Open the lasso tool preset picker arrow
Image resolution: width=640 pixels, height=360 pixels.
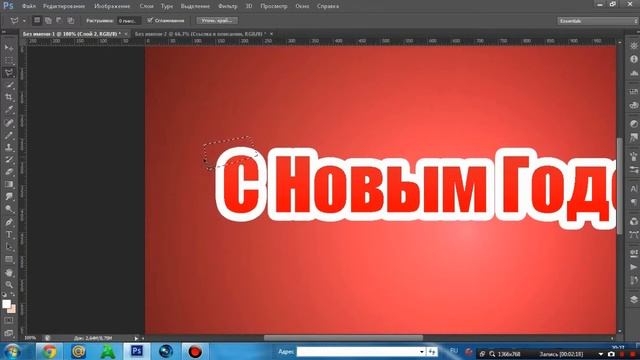tap(24, 20)
